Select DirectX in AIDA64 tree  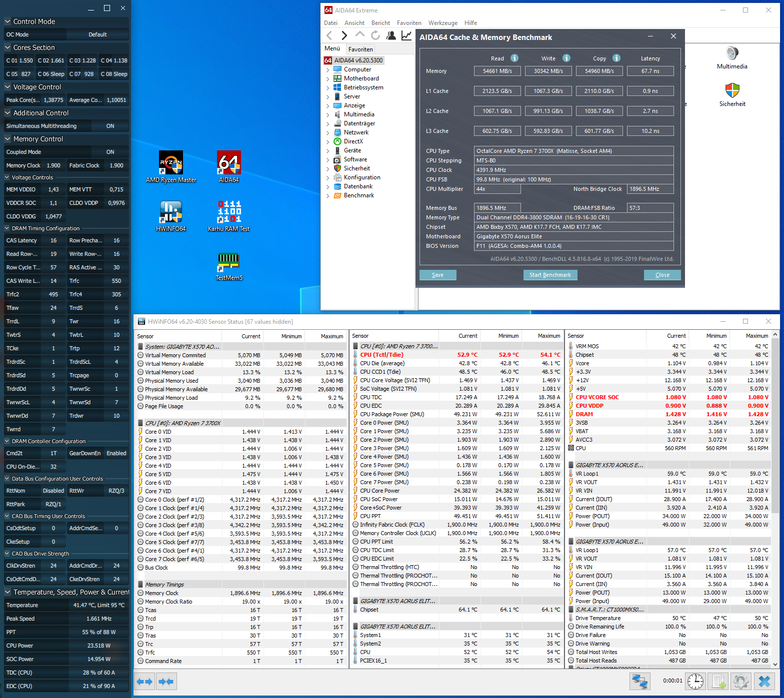click(x=353, y=141)
